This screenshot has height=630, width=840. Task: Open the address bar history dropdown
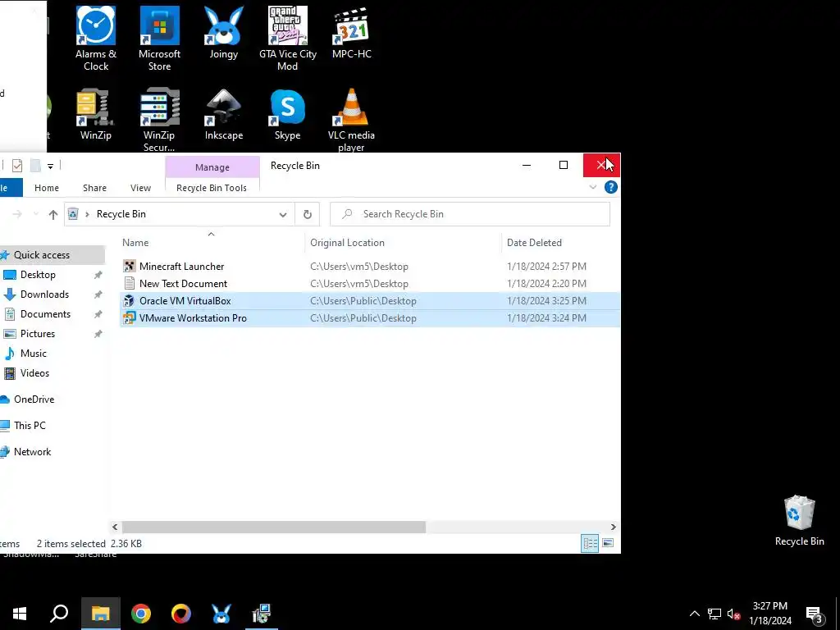click(283, 214)
